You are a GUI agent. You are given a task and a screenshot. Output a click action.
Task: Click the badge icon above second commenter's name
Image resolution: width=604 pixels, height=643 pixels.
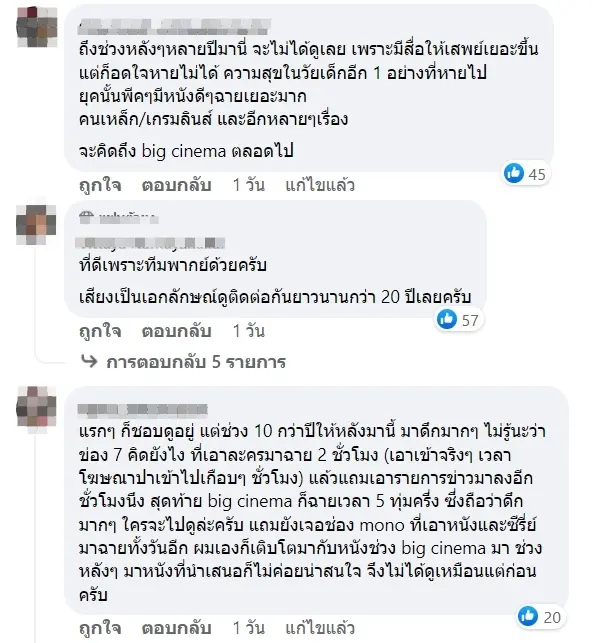(x=87, y=212)
